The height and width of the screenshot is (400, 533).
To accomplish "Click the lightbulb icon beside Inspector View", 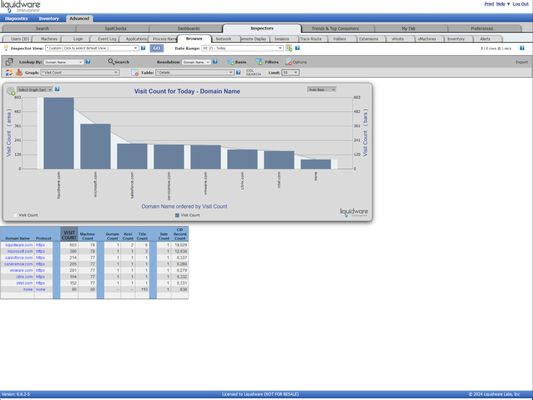I will coord(5,48).
